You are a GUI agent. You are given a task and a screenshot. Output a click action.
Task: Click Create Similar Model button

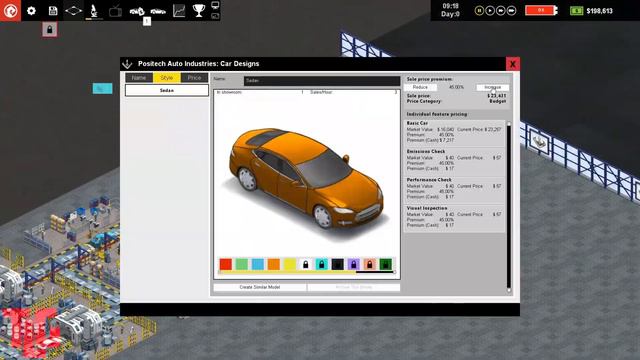pos(260,287)
